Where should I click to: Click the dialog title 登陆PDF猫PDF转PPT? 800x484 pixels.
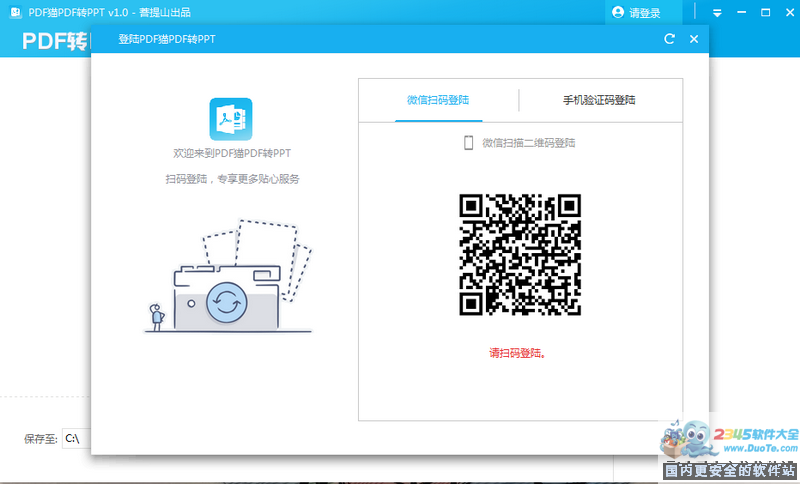tap(167, 39)
